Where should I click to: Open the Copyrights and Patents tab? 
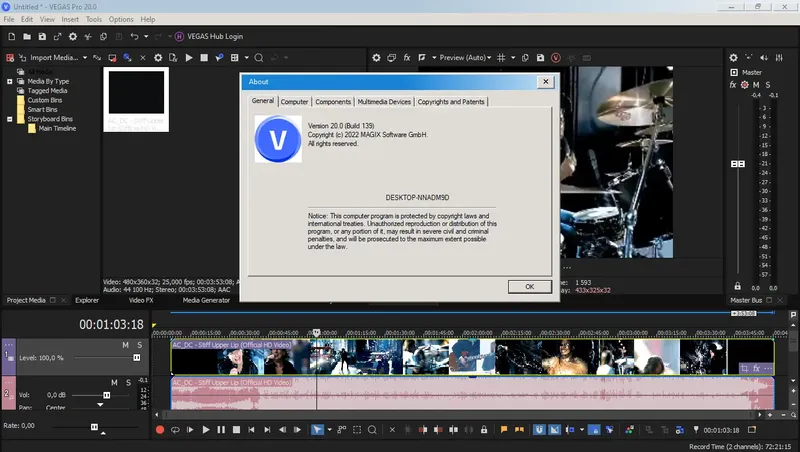451,102
